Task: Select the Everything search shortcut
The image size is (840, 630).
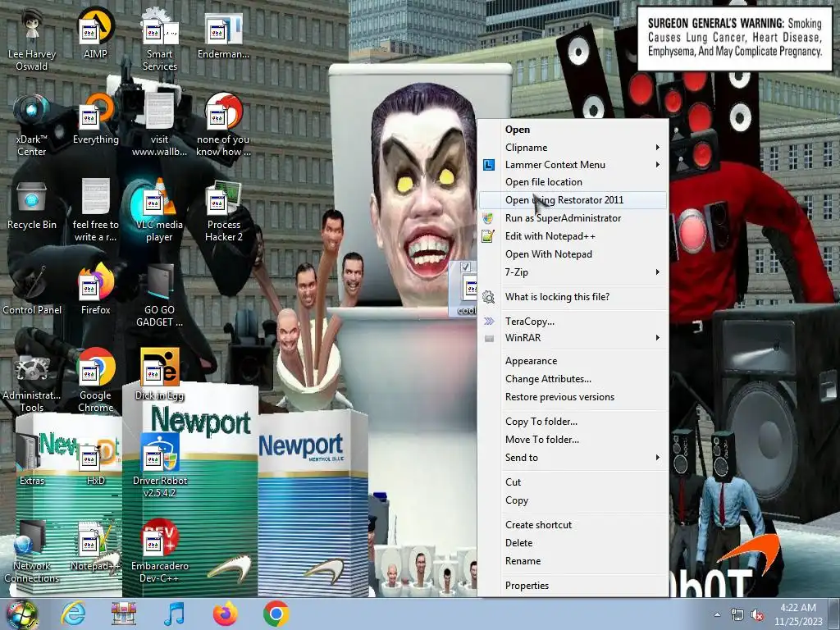Action: click(x=95, y=119)
